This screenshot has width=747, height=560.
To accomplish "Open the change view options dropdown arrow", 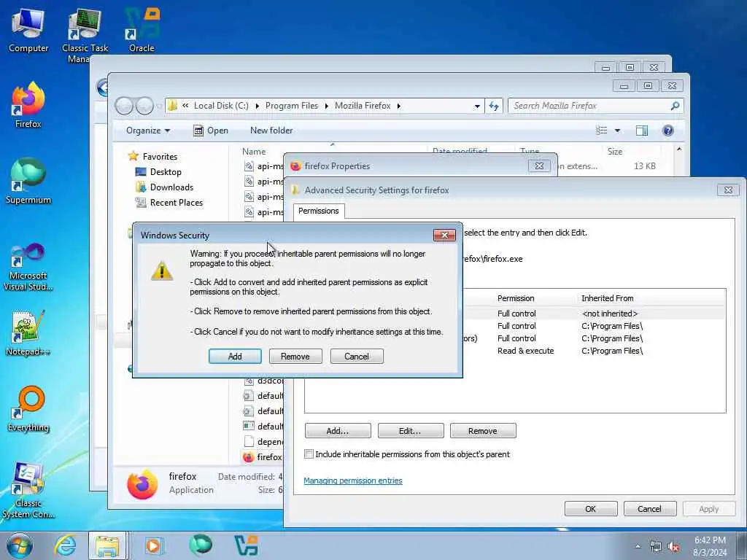I will click(x=617, y=131).
